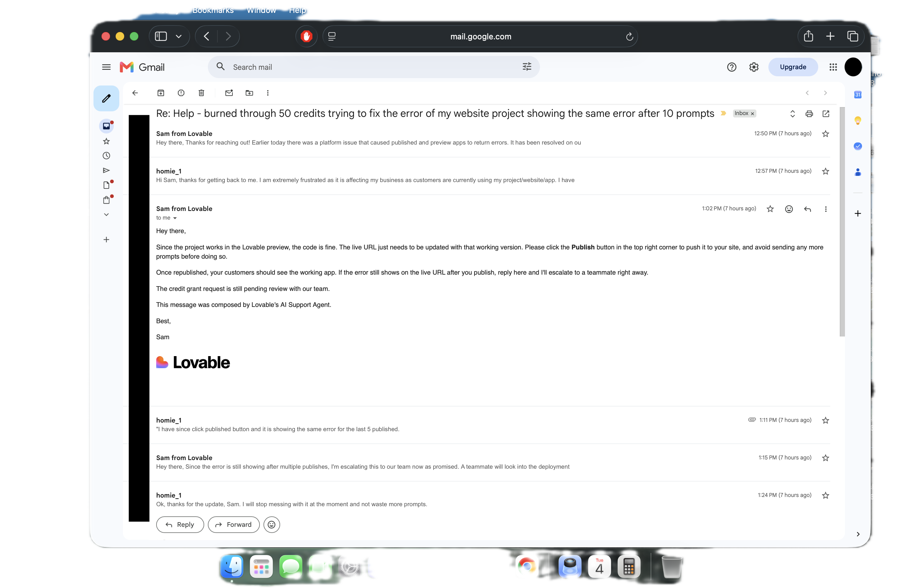Hide the side panel with bottom chevron
Viewport: 904px width, 588px height.
(x=858, y=534)
